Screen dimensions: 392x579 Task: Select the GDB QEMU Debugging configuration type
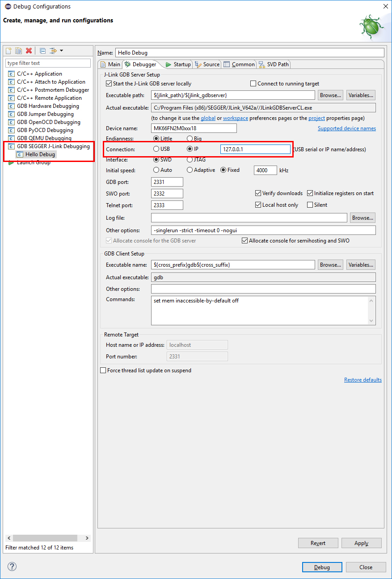pos(47,138)
